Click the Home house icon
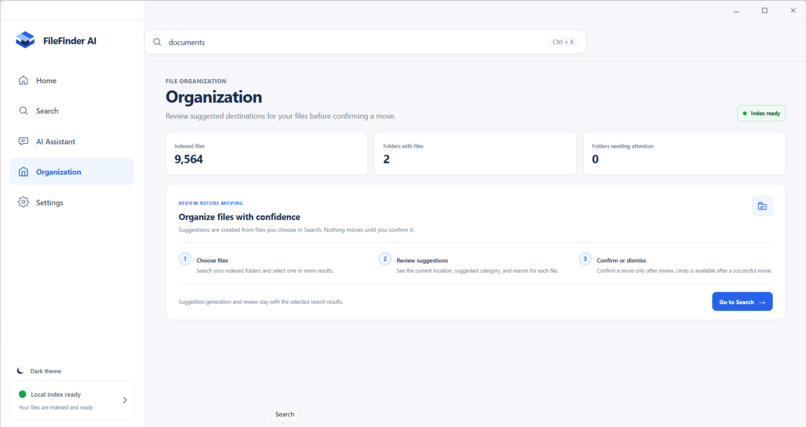This screenshot has height=427, width=806. point(23,80)
